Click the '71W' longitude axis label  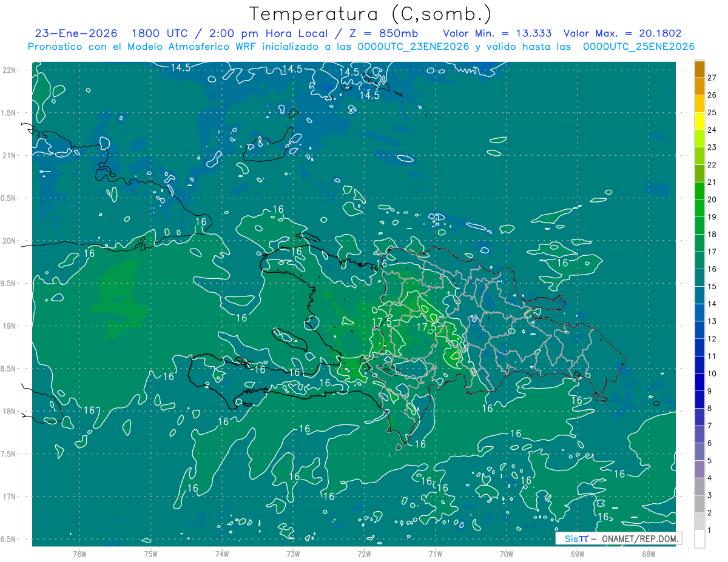[435, 554]
